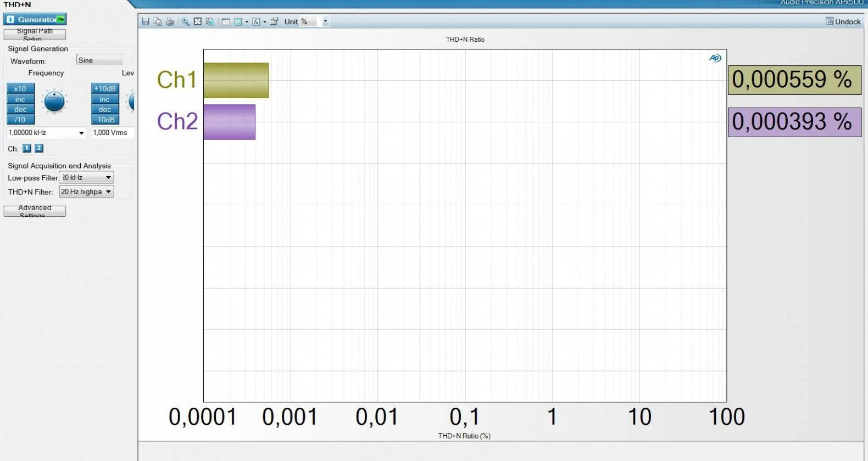Open Advanced Settings

click(x=35, y=211)
